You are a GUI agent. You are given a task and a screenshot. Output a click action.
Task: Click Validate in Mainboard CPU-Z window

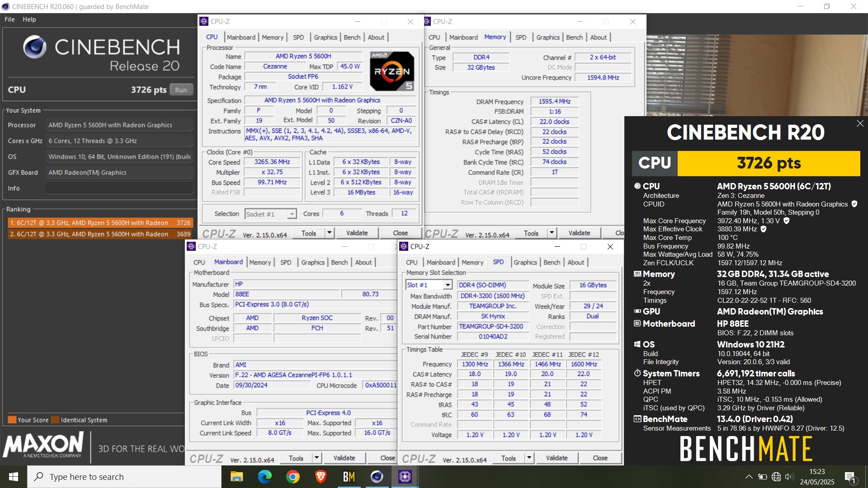click(x=344, y=458)
